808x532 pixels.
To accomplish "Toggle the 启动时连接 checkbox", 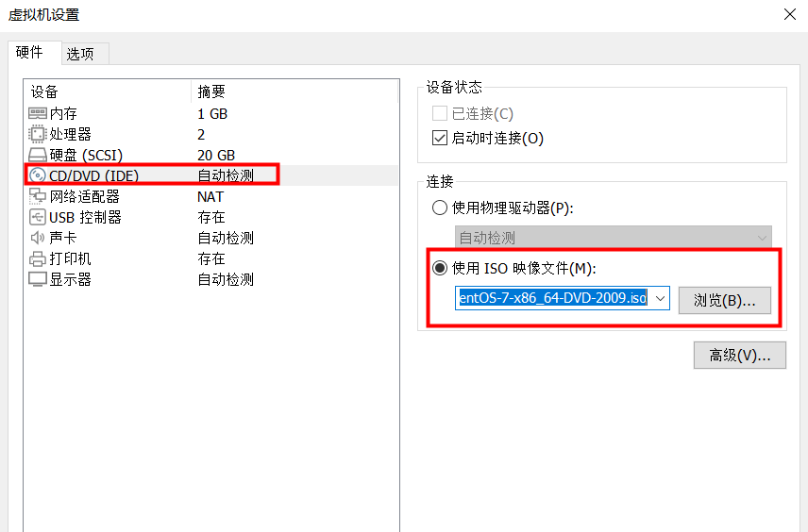I will coord(439,139).
